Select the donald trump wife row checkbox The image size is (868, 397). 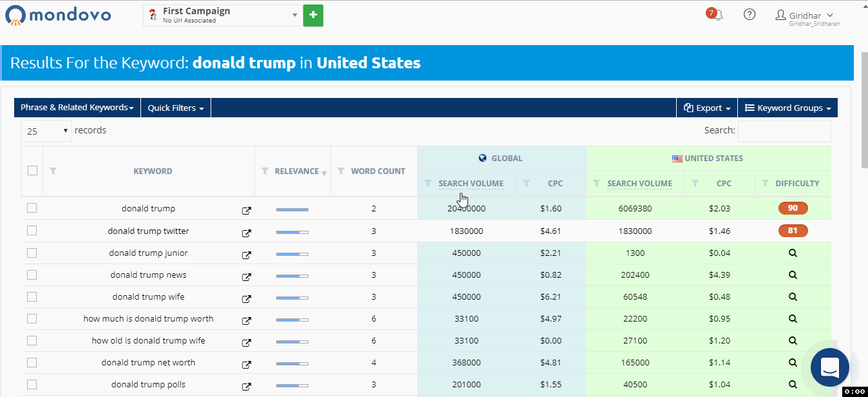coord(32,296)
